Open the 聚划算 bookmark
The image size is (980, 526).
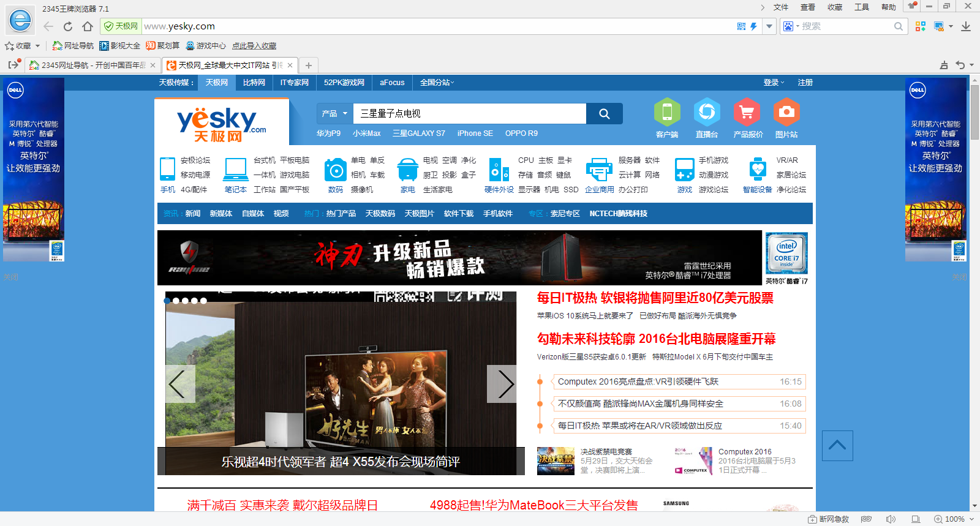pyautogui.click(x=162, y=46)
